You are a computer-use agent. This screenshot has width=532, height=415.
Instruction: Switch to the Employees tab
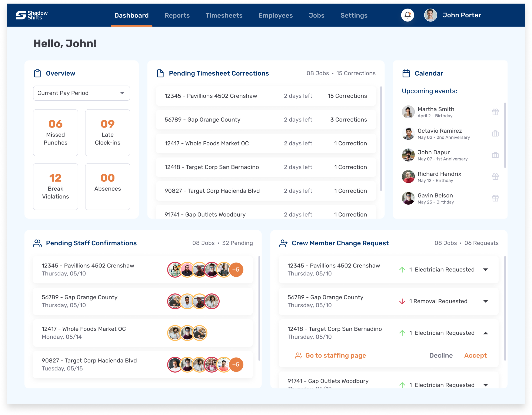click(x=276, y=15)
